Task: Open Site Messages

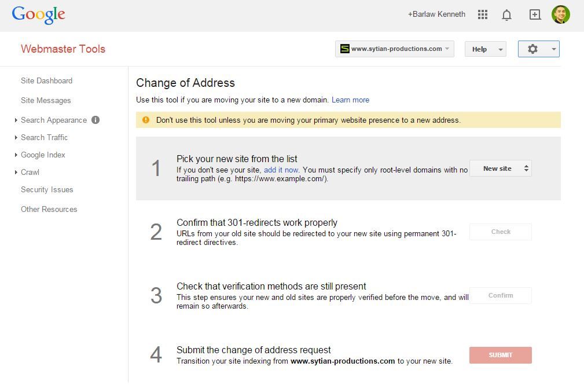Action: click(46, 100)
